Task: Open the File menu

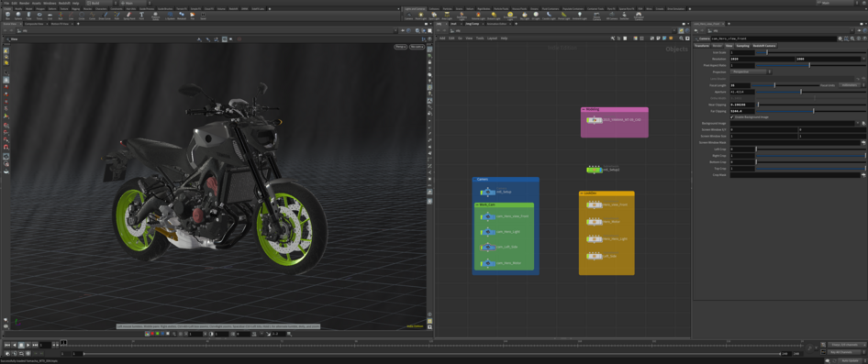Action: (6, 3)
